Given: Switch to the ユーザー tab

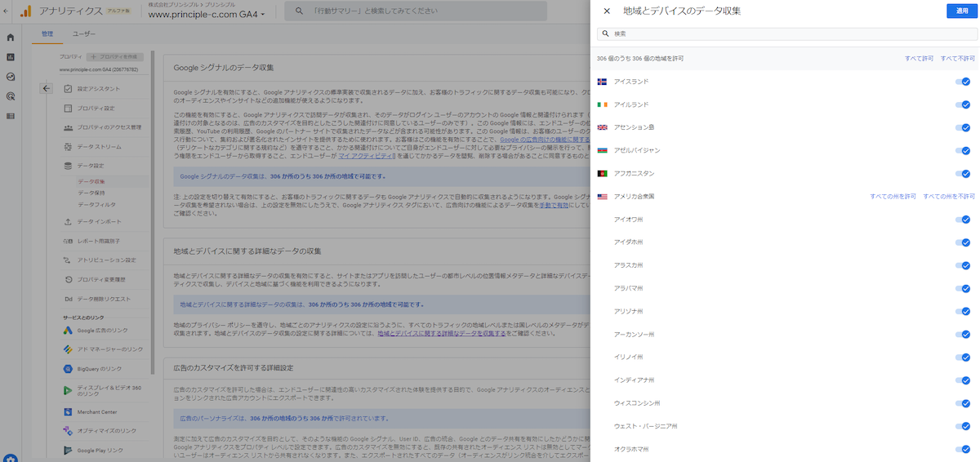Looking at the screenshot, I should click(x=83, y=34).
